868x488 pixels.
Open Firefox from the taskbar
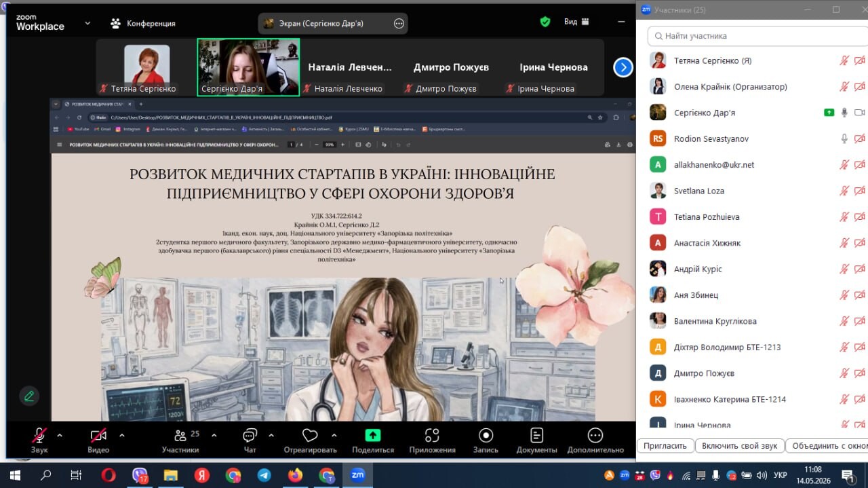[x=295, y=475]
